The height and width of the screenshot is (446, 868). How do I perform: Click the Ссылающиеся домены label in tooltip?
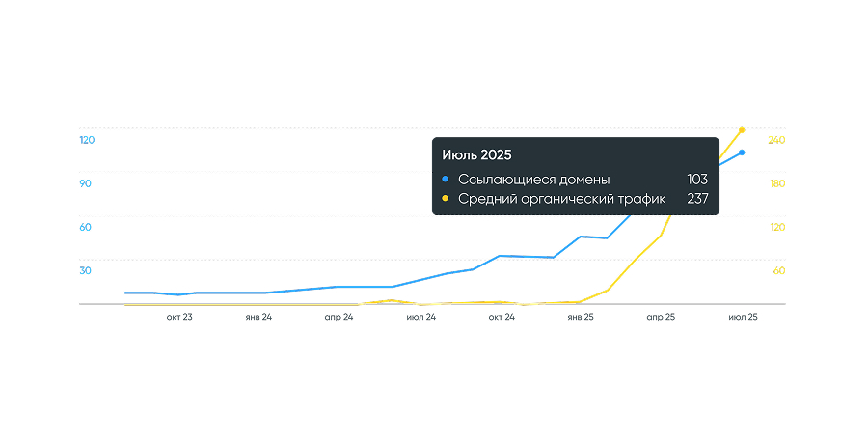[x=533, y=180]
